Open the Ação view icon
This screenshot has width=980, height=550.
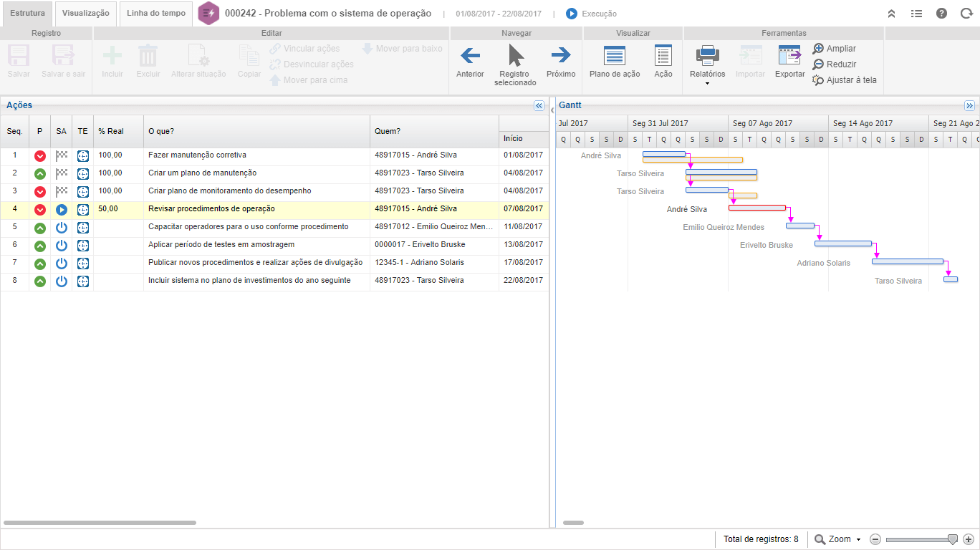663,56
